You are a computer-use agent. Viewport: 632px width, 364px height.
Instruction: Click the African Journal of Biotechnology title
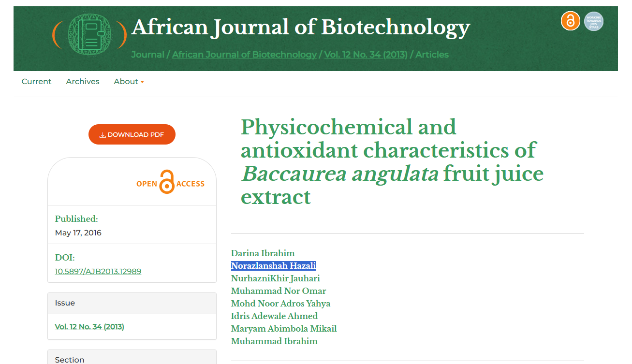(301, 28)
